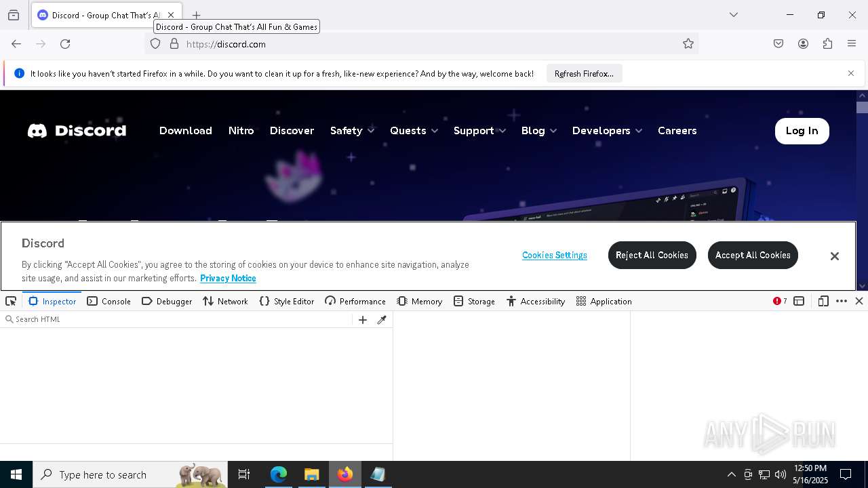Image resolution: width=868 pixels, height=488 pixels.
Task: Open File Explorer from the taskbar
Action: click(312, 474)
